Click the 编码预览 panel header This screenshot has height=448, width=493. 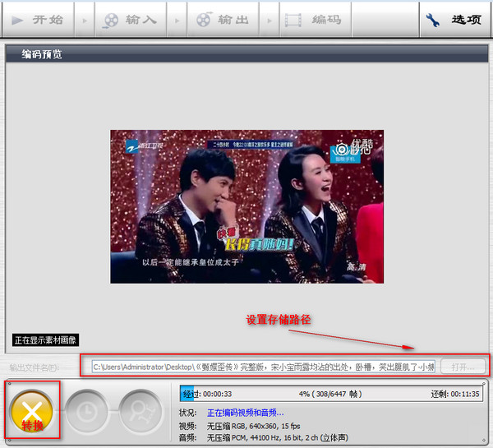click(246, 54)
